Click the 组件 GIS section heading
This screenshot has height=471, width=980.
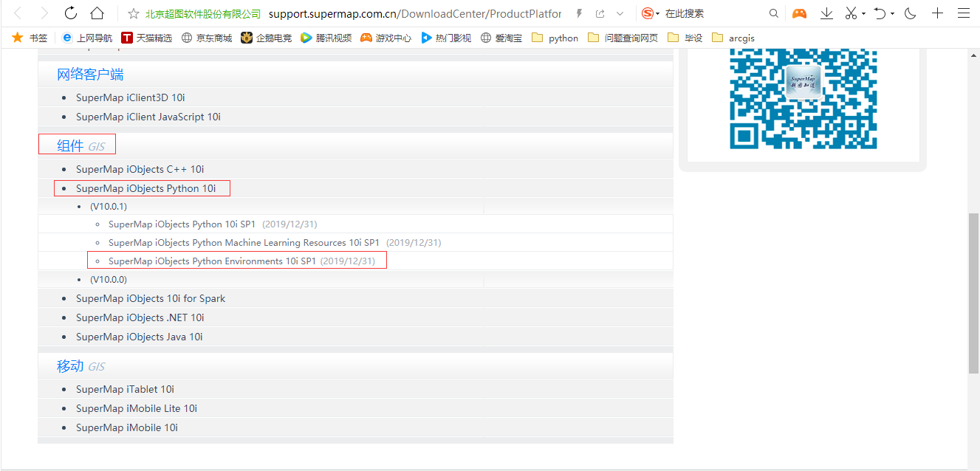(80, 146)
